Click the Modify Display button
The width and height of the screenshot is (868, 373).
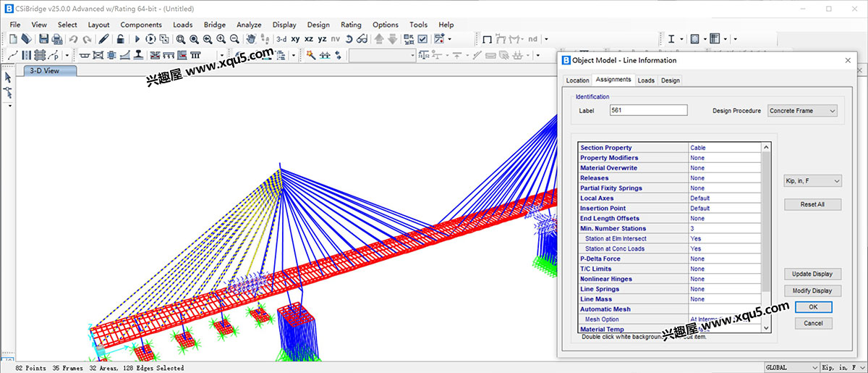(813, 291)
